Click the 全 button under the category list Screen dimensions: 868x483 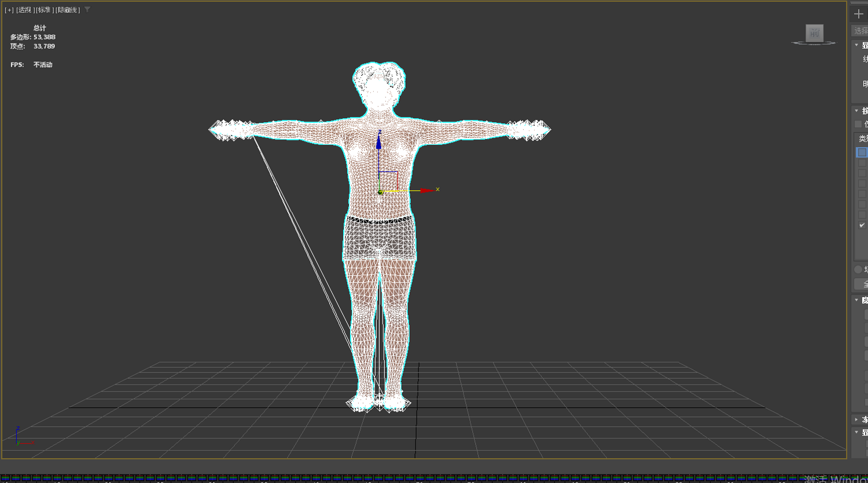click(x=861, y=284)
